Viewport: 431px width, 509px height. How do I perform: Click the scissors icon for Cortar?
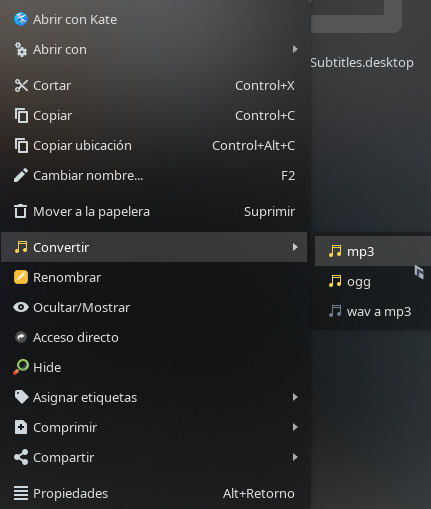(x=21, y=86)
